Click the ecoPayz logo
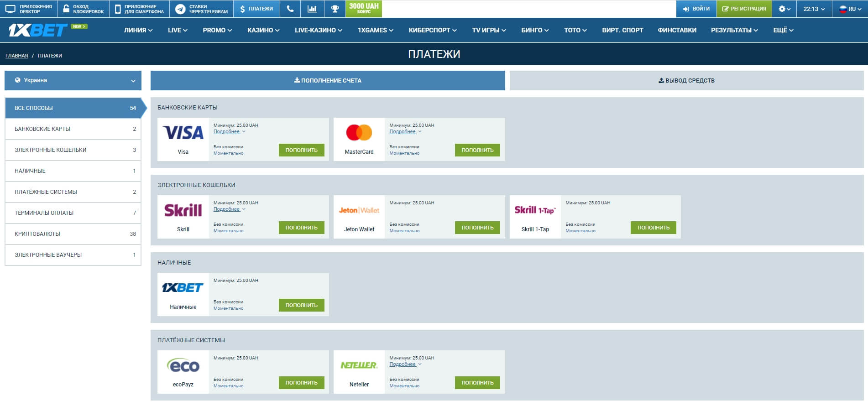 [x=183, y=365]
